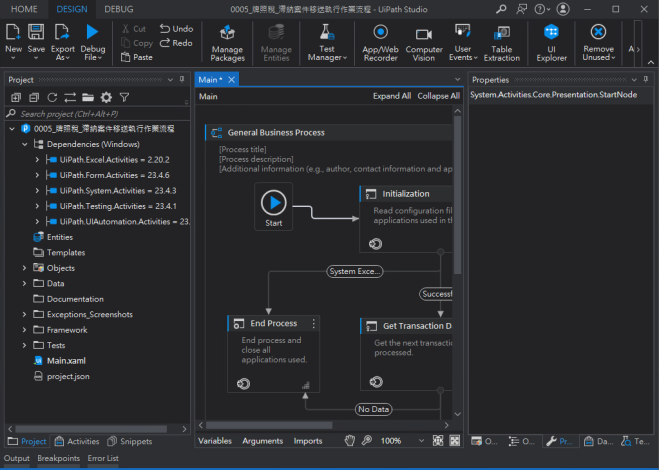Click Collapse All in designer
659x470 pixels.
point(438,96)
